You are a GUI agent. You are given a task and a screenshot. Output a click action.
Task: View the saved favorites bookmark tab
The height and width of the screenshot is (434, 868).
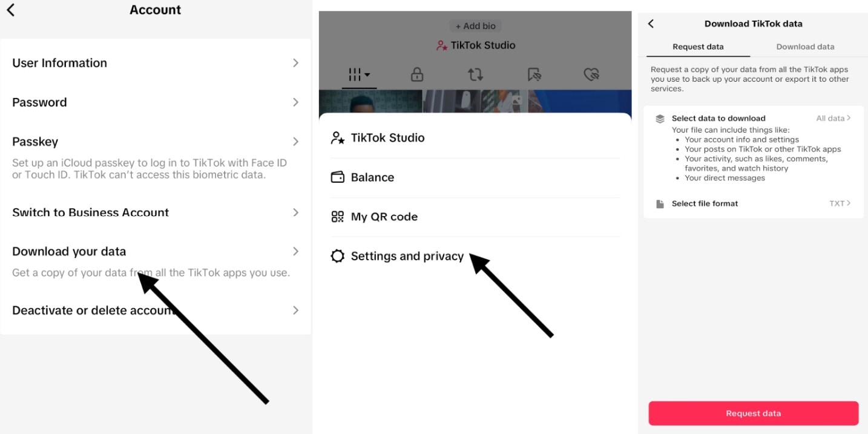pos(534,75)
